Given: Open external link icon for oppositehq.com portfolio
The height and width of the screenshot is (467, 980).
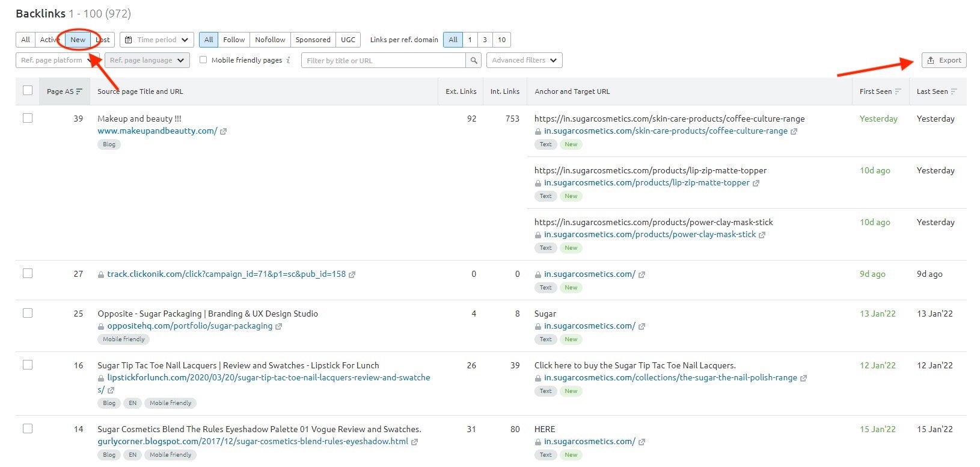Looking at the screenshot, I should 278,326.
